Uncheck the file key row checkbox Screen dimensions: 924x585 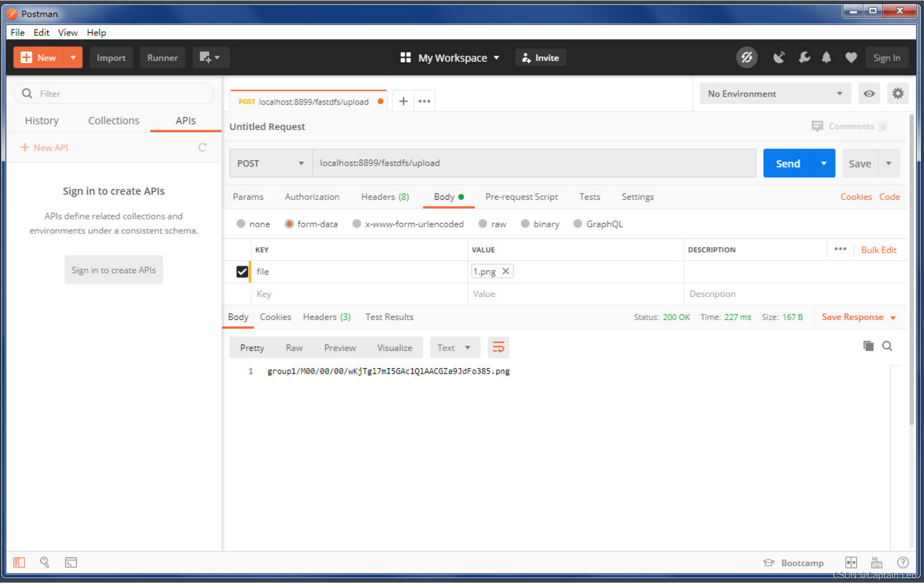click(242, 272)
